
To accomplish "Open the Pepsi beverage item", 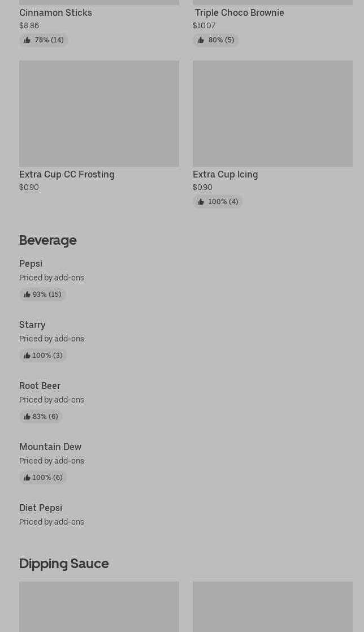I will [x=31, y=264].
